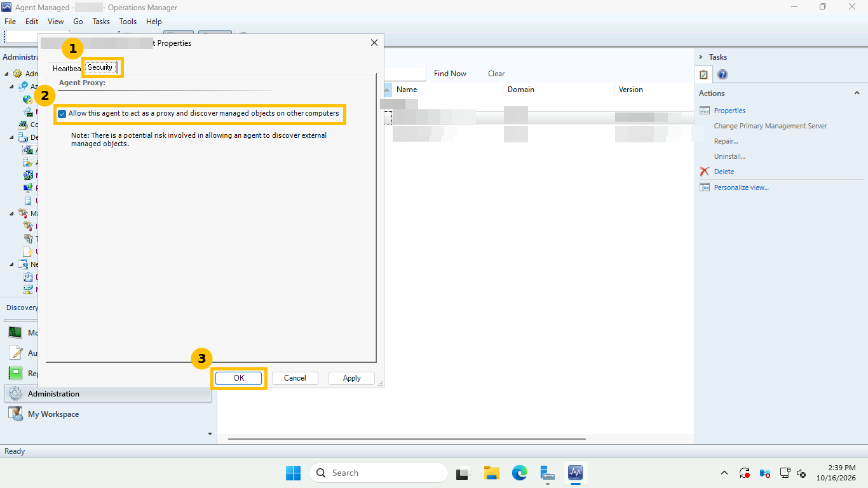Open the Monitoring workspace green monitor icon

coord(15,332)
